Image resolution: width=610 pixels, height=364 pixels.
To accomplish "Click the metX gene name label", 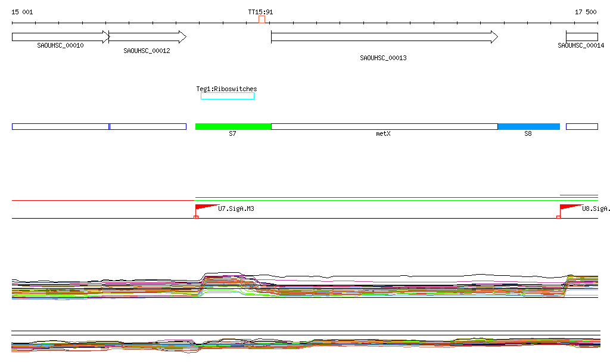I will click(383, 134).
